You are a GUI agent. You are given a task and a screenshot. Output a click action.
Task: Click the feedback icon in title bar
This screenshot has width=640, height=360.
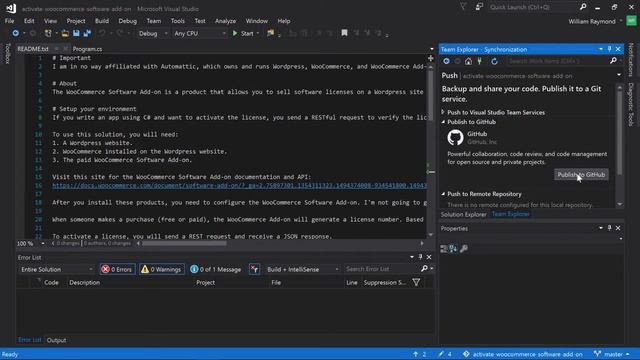click(479, 7)
